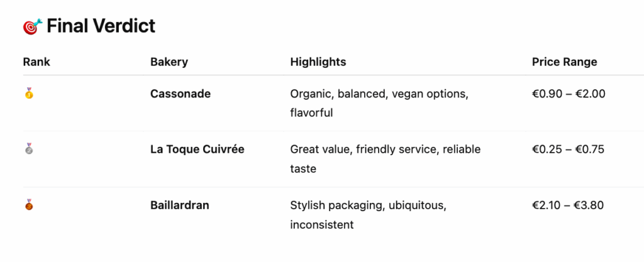Image resolution: width=644 pixels, height=262 pixels.
Task: Click the €2.10 – €3.80 price cell
Action: point(568,205)
